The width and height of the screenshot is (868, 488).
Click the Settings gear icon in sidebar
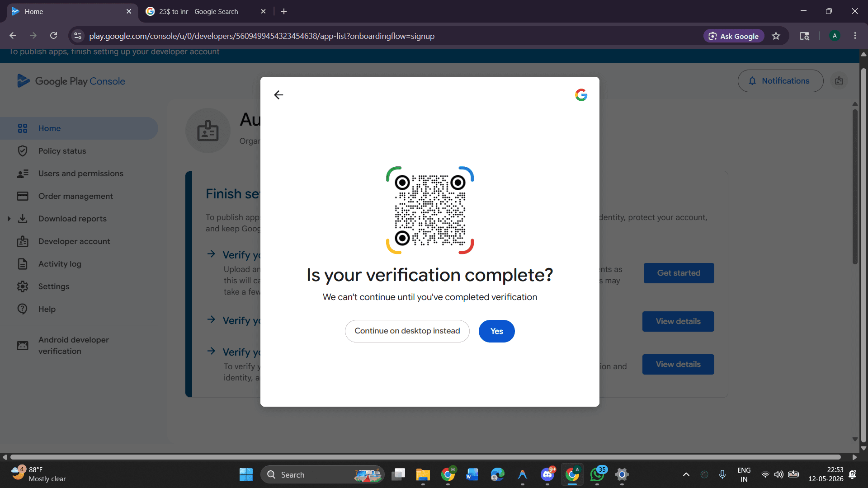(23, 286)
